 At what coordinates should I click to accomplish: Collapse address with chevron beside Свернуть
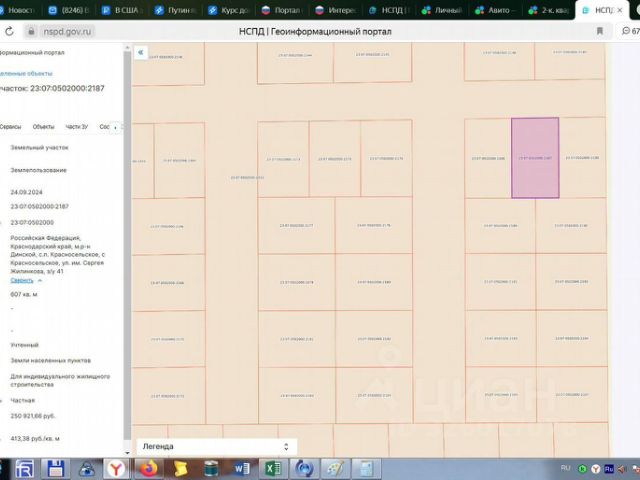click(x=40, y=281)
